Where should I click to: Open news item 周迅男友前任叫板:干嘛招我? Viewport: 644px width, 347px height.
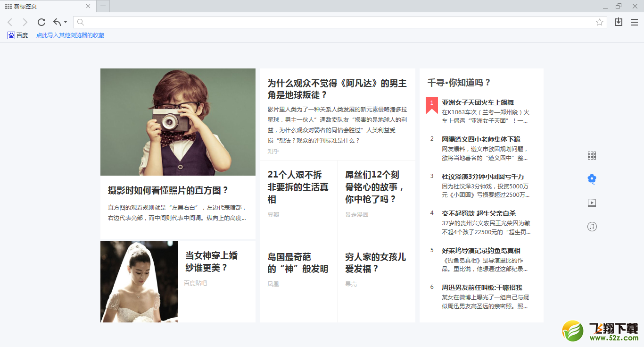point(482,288)
